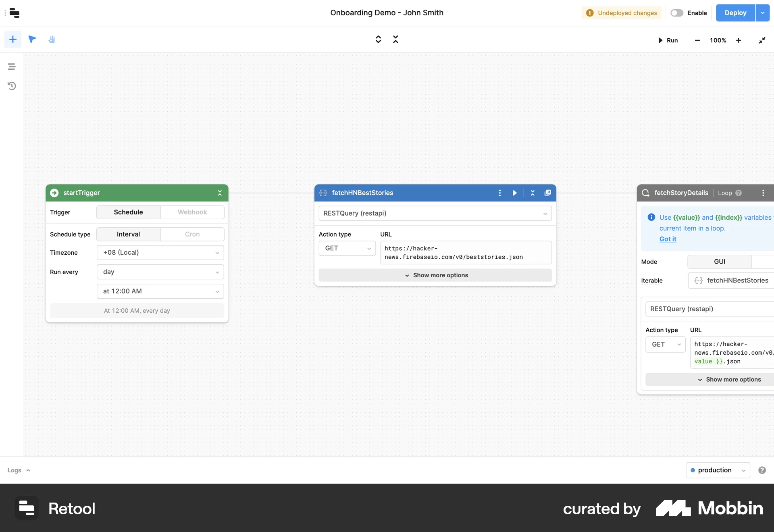Add a new workflow block

click(x=12, y=39)
